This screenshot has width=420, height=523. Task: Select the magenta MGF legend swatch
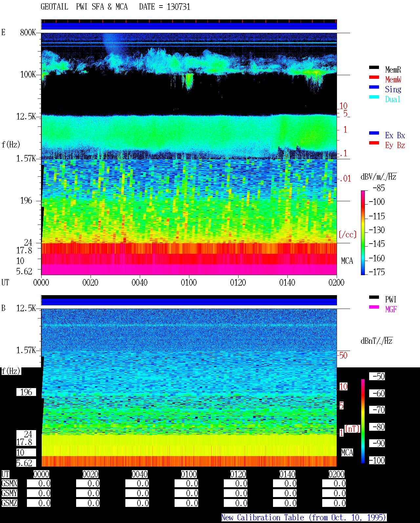coord(374,307)
